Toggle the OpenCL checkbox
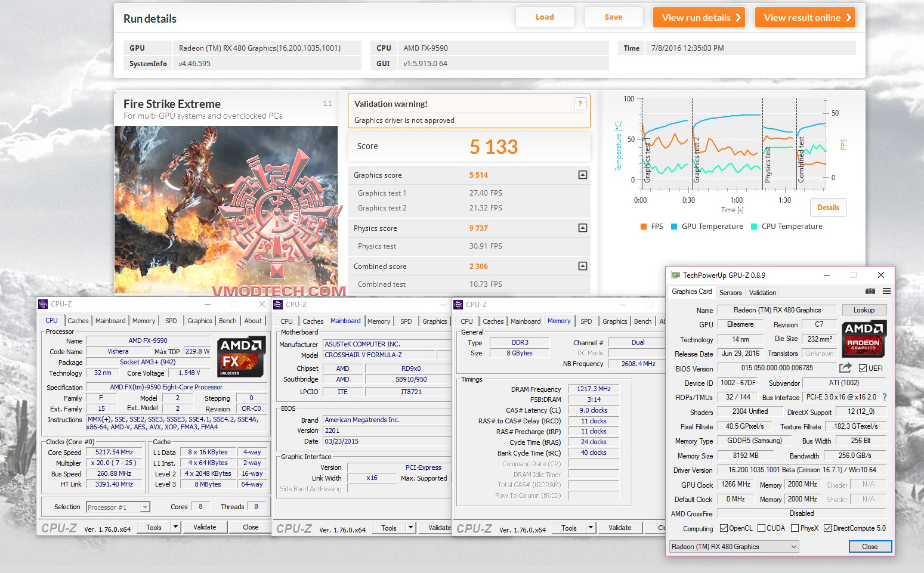 tap(724, 528)
